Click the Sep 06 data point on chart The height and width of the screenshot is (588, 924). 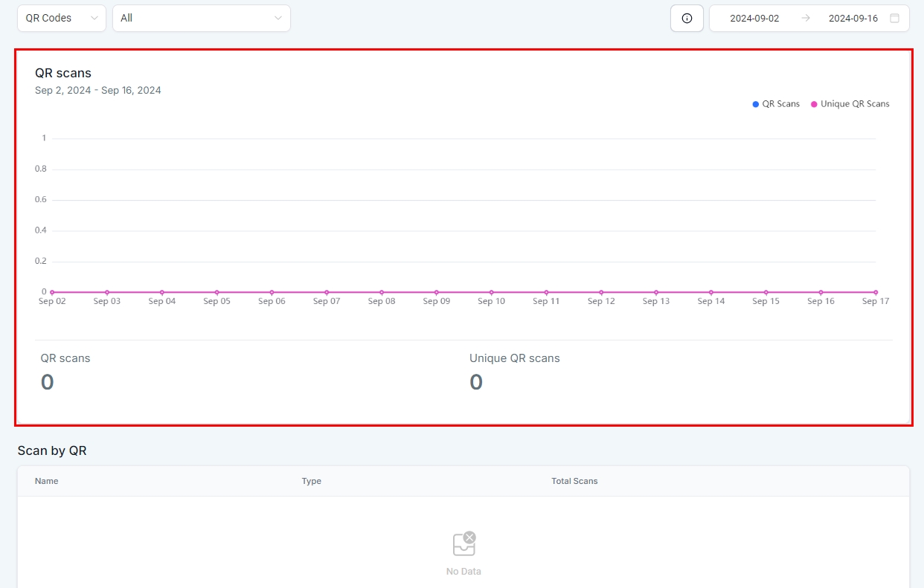coord(272,292)
